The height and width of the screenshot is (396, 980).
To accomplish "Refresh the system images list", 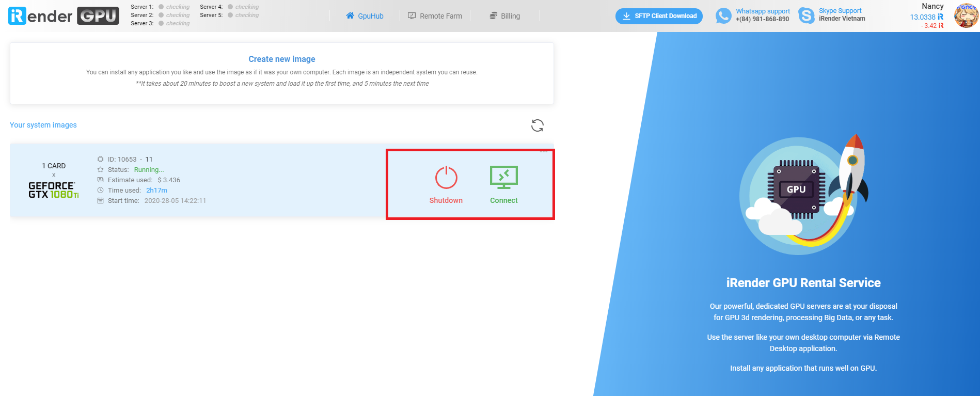I will pyautogui.click(x=537, y=125).
